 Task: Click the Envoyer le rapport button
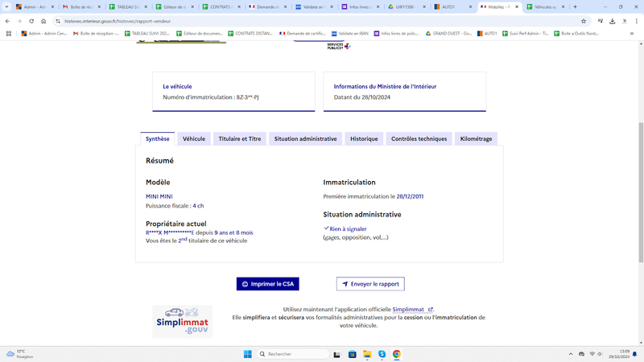tap(370, 284)
